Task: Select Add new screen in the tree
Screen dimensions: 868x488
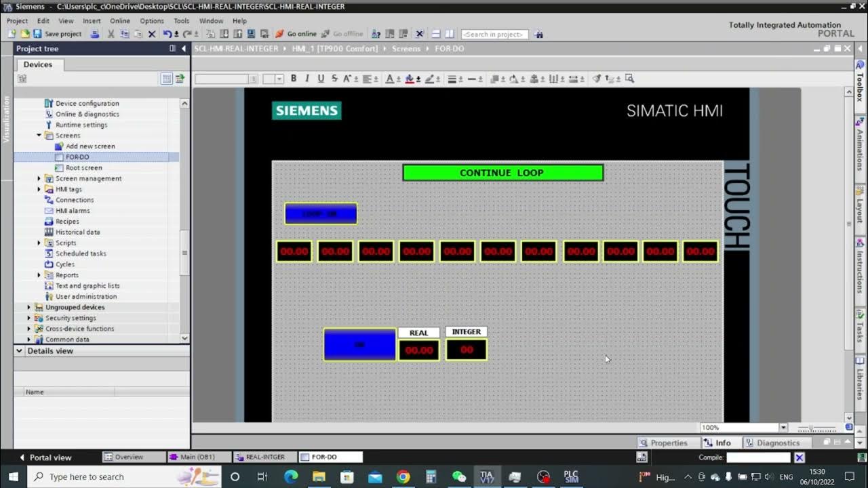Action: pyautogui.click(x=90, y=146)
